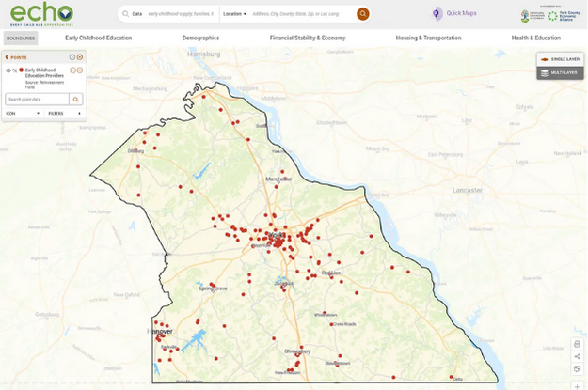This screenshot has height=390, width=588.
Task: Click the orange search button in top bar
Action: 363,14
